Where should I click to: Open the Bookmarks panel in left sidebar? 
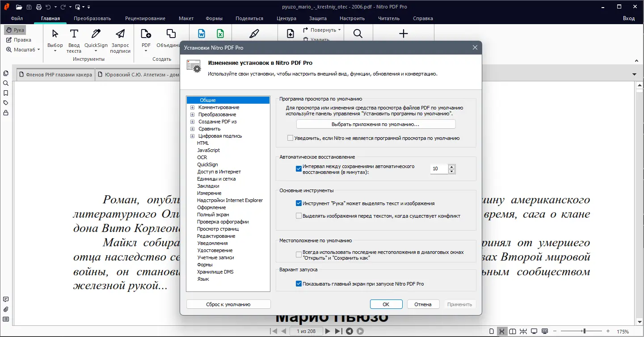click(x=6, y=93)
